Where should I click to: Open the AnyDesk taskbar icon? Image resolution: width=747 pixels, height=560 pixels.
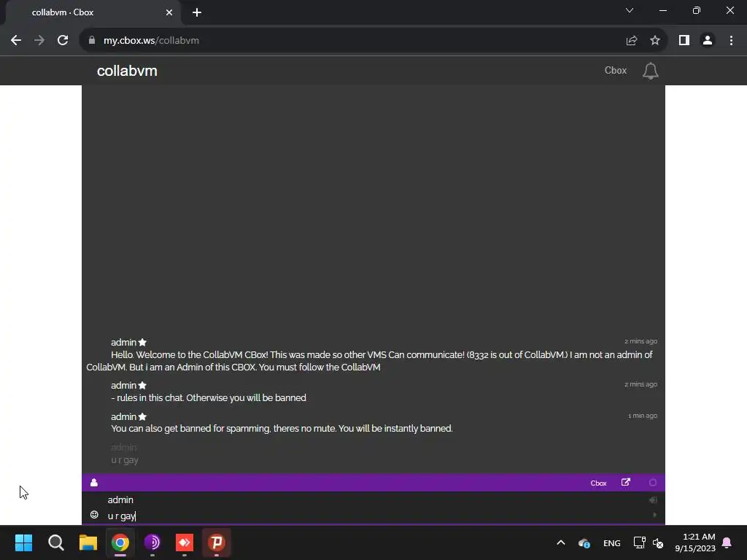tap(185, 542)
